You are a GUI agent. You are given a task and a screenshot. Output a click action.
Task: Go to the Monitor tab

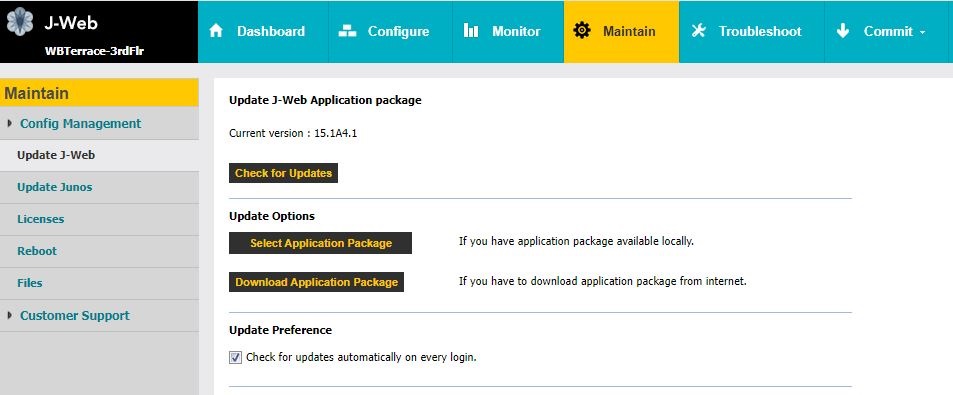(508, 32)
